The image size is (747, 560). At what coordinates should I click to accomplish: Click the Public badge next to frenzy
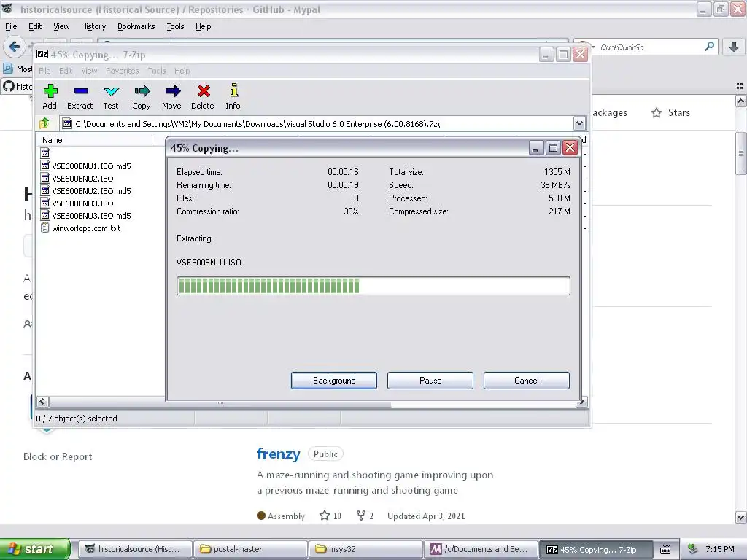coord(325,454)
